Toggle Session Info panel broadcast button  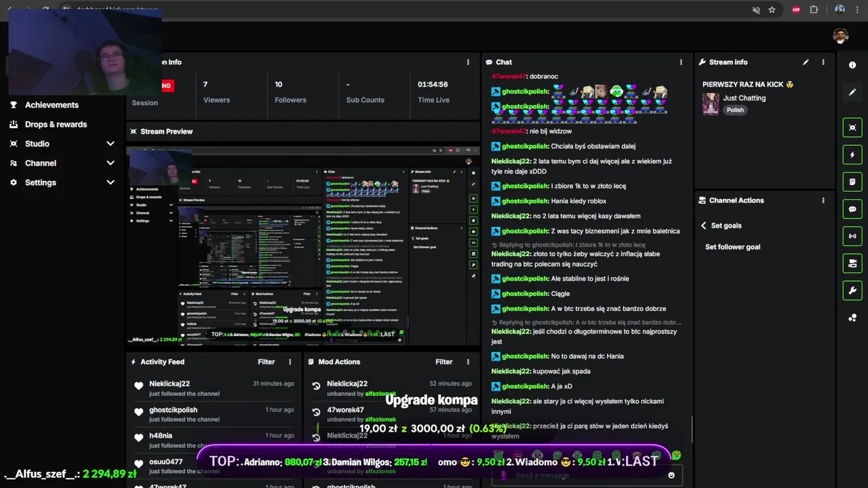coord(852,236)
